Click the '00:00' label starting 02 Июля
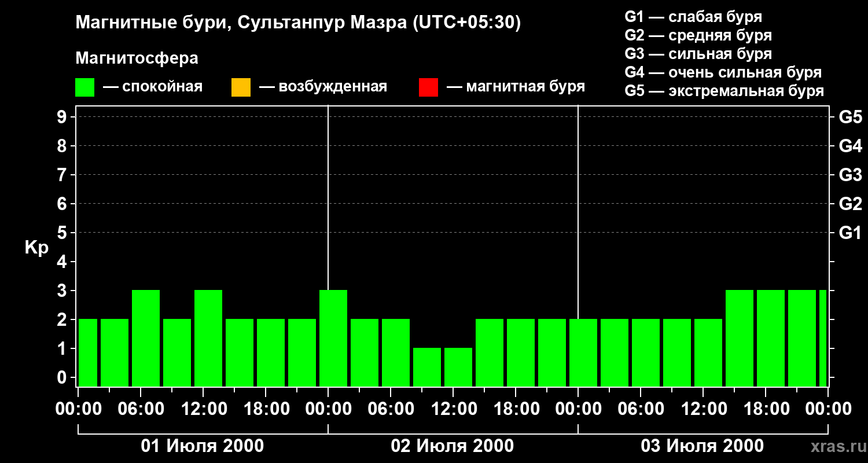Screen dimensions: 868x463 (x=328, y=409)
